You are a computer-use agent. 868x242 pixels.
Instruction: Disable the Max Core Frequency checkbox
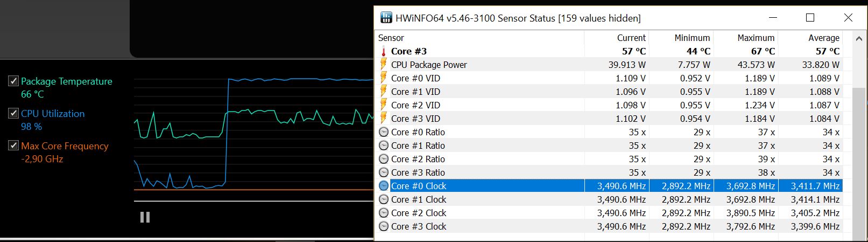pyautogui.click(x=13, y=146)
